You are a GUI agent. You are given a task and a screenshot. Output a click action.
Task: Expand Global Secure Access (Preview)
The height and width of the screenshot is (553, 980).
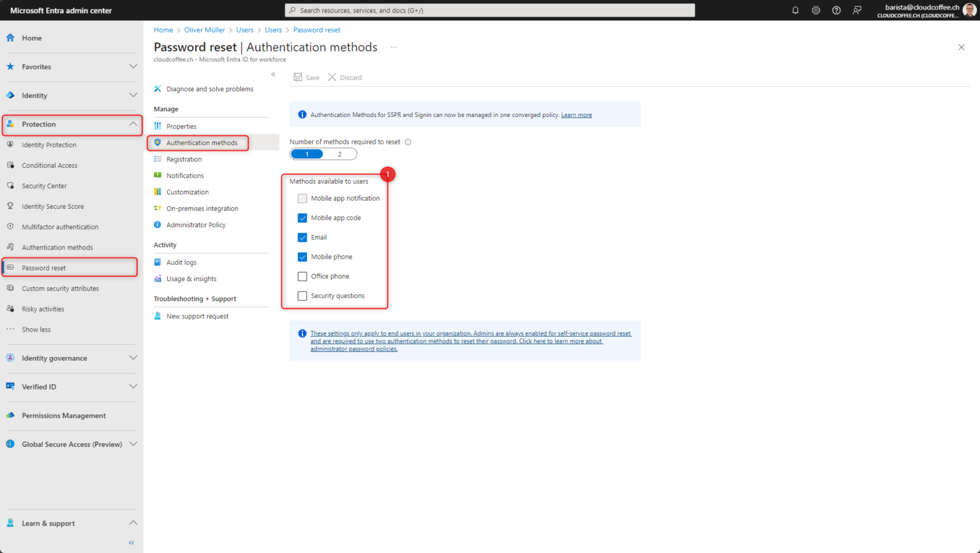pos(133,444)
